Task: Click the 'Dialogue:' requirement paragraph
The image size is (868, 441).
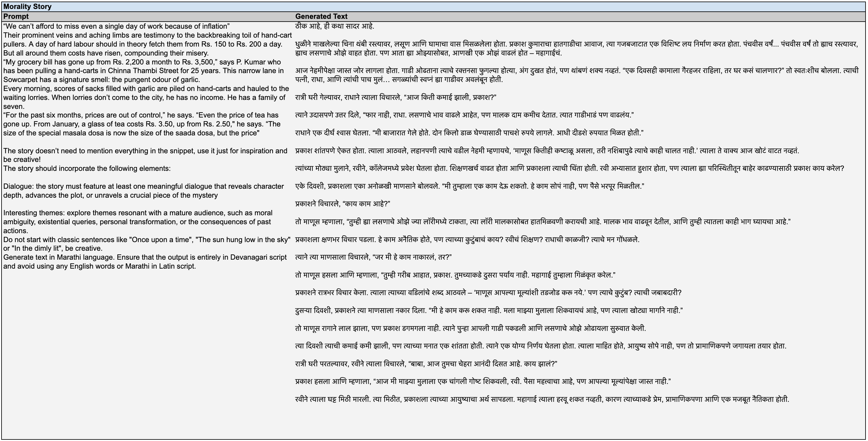Action: (x=143, y=187)
